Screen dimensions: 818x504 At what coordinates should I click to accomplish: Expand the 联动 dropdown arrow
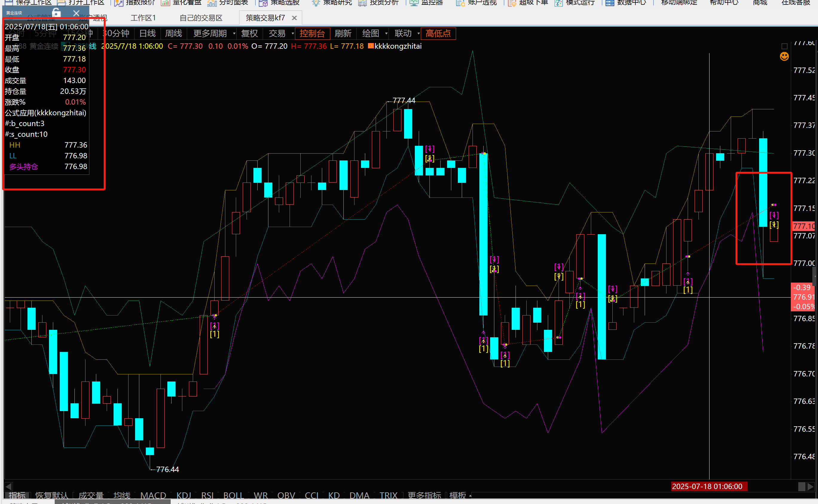(x=418, y=33)
